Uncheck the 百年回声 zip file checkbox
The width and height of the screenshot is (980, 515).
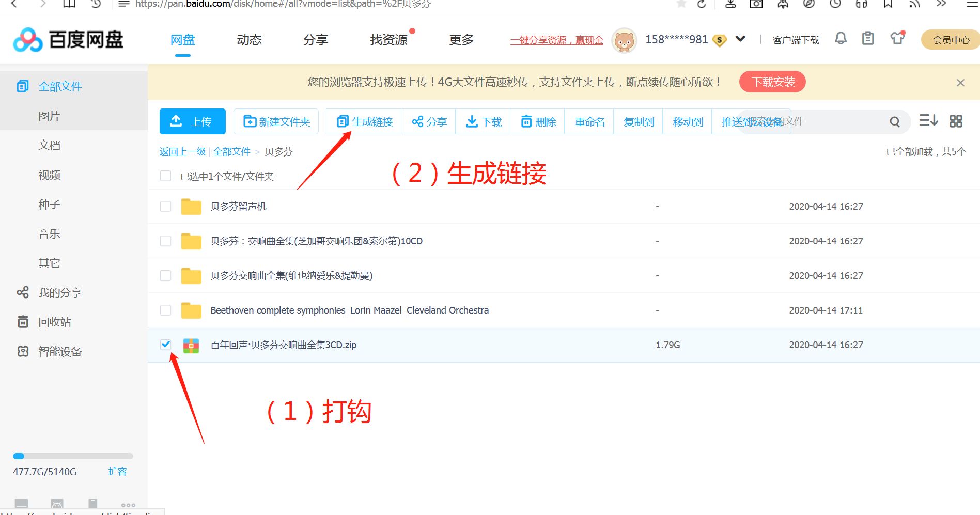[x=166, y=345]
